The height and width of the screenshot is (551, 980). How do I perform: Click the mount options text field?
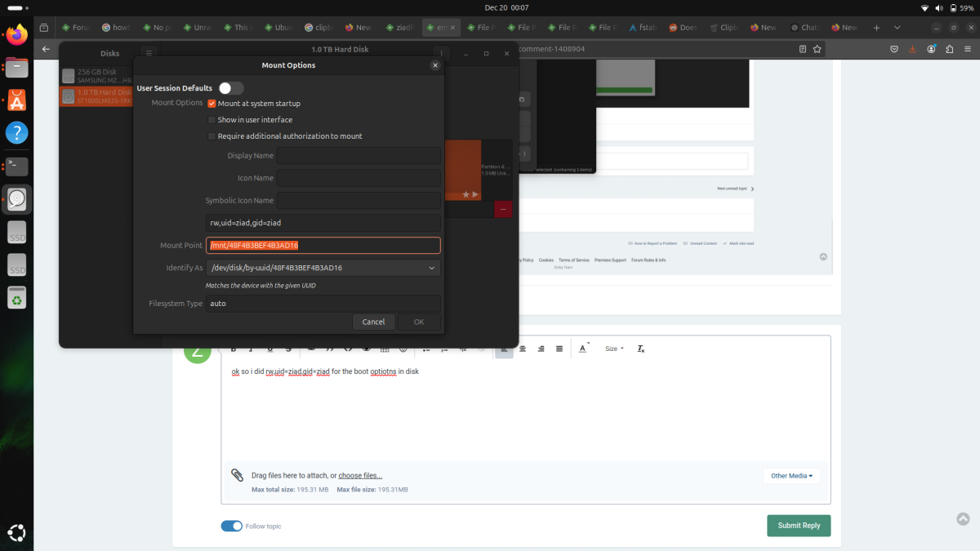click(x=323, y=222)
